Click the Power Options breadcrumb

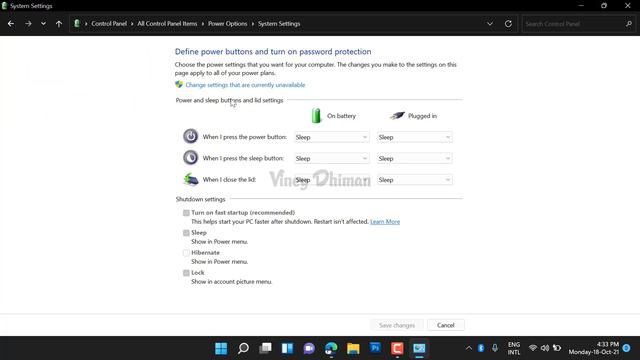227,24
